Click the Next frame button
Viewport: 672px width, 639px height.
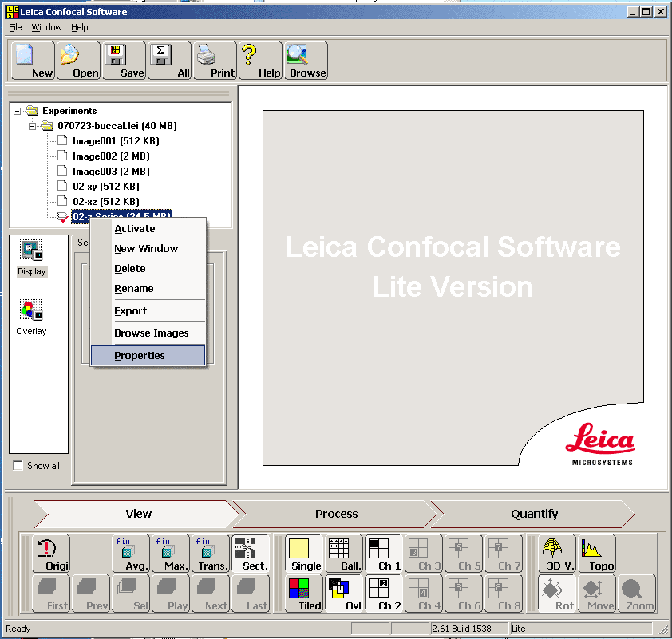[x=211, y=594]
